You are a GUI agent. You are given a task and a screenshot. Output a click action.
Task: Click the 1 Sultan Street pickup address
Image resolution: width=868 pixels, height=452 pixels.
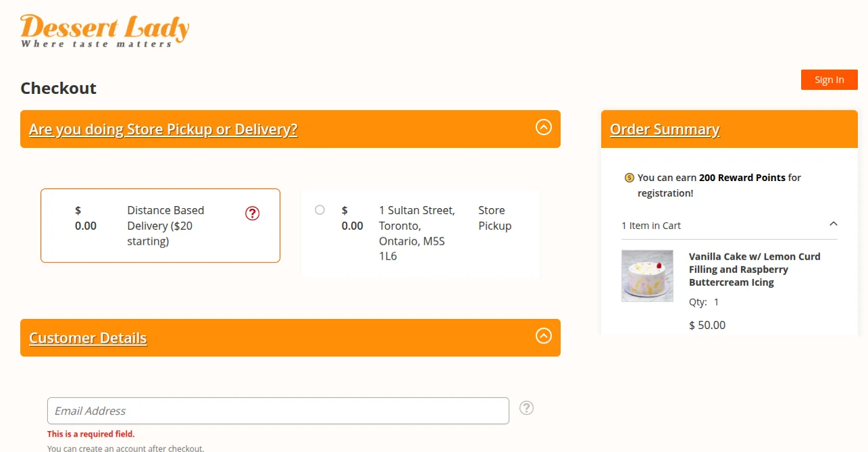(x=416, y=233)
